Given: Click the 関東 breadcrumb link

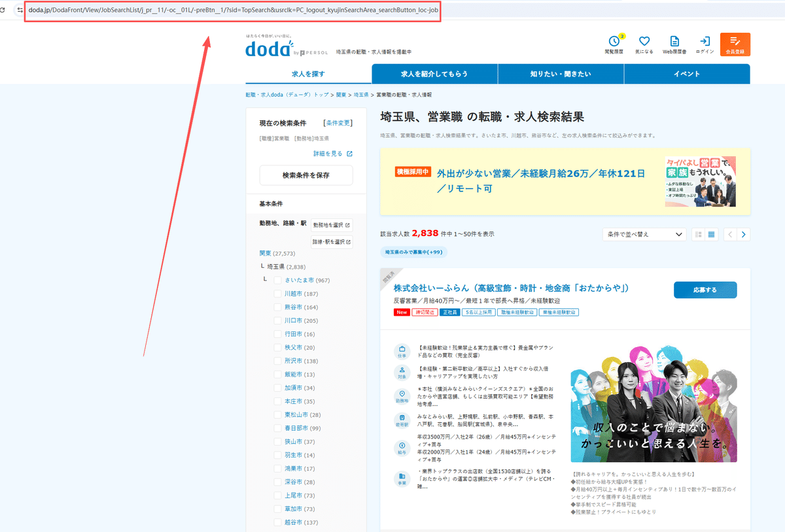Looking at the screenshot, I should point(341,95).
